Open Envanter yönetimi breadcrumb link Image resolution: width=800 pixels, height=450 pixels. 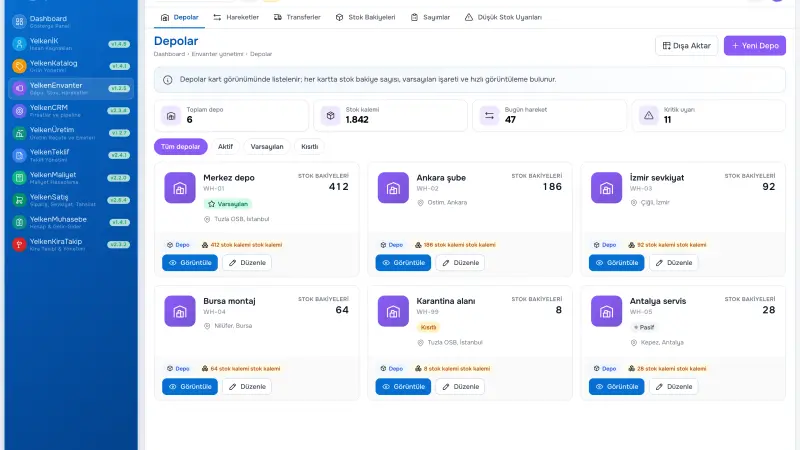[x=217, y=54]
